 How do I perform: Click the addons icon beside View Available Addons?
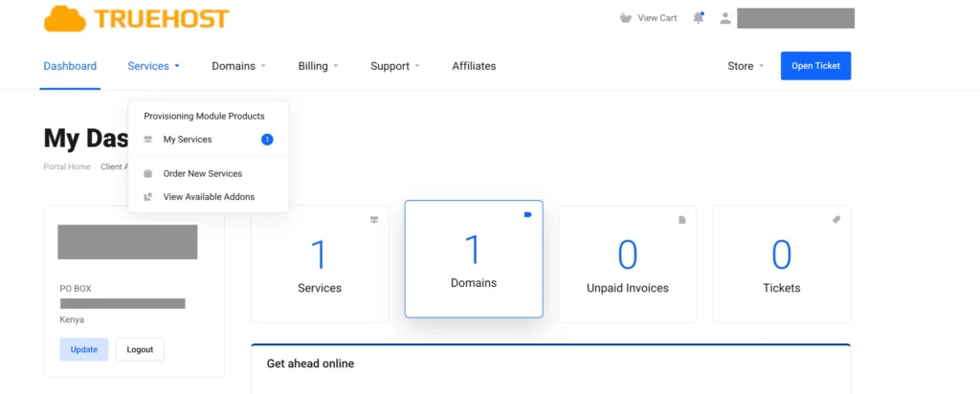[148, 197]
